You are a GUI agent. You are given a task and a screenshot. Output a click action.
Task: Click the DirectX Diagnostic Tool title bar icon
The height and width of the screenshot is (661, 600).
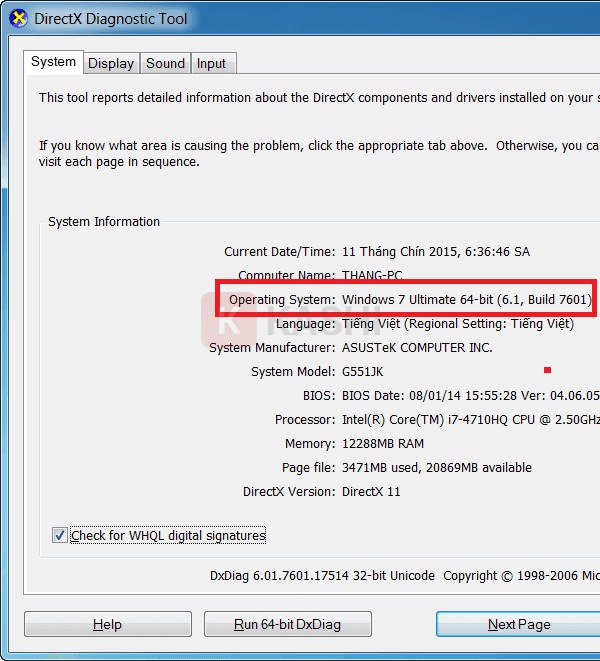[18, 19]
